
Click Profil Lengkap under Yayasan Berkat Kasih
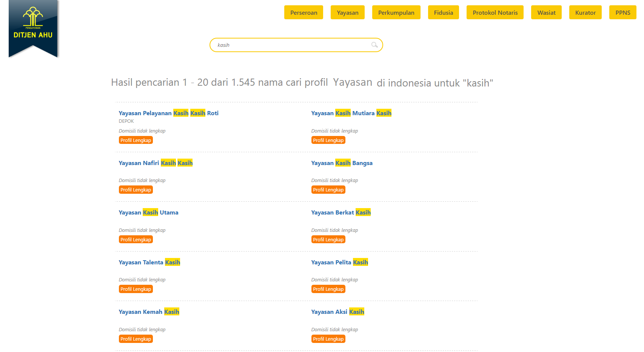click(x=328, y=239)
